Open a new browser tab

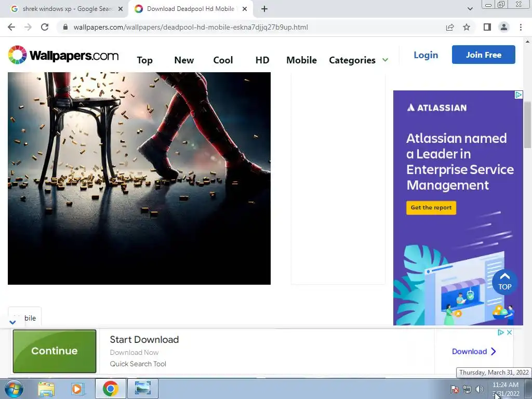click(x=264, y=9)
